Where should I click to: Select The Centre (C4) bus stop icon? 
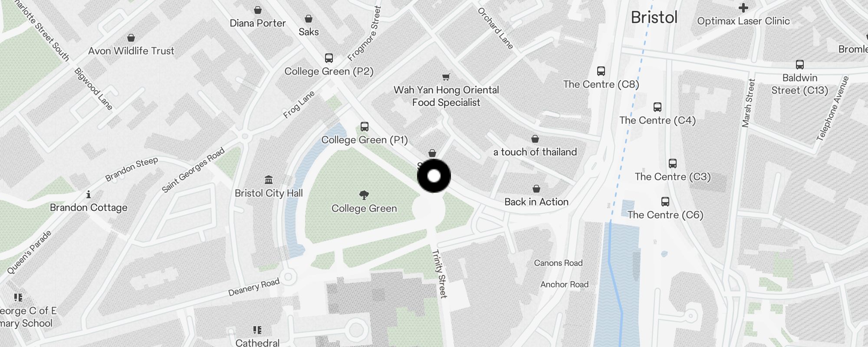click(x=658, y=107)
